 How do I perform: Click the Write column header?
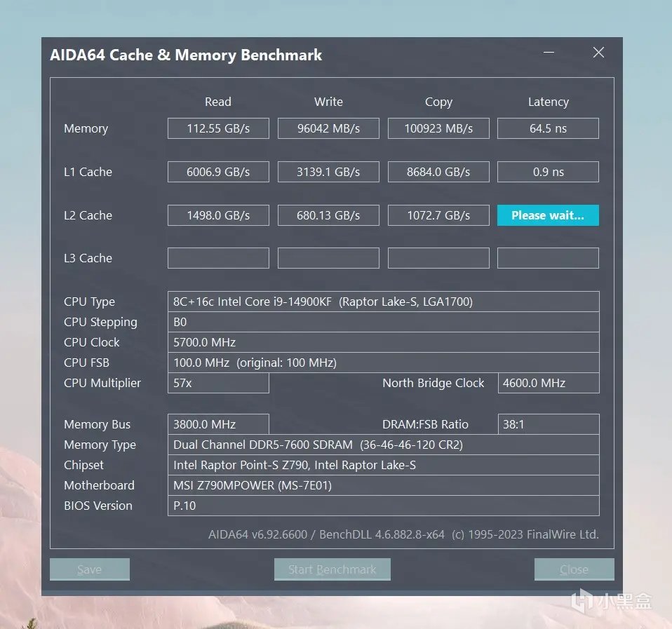328,102
